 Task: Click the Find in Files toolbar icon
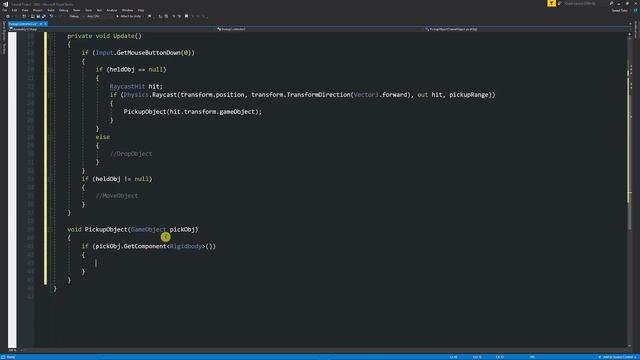[149, 16]
